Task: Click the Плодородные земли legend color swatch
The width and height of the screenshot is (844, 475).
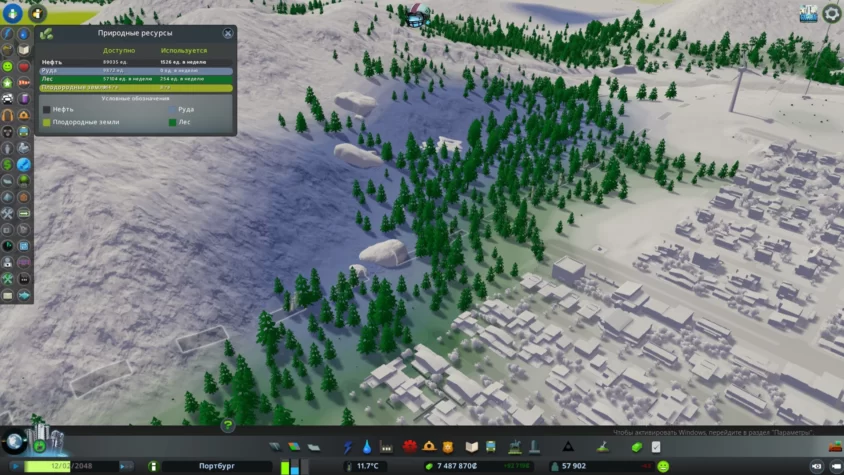Action: 47,122
